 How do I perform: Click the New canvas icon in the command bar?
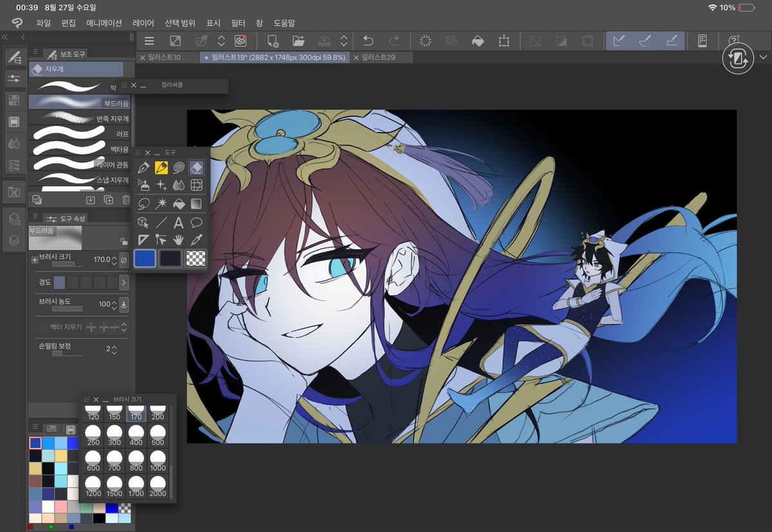click(272, 41)
